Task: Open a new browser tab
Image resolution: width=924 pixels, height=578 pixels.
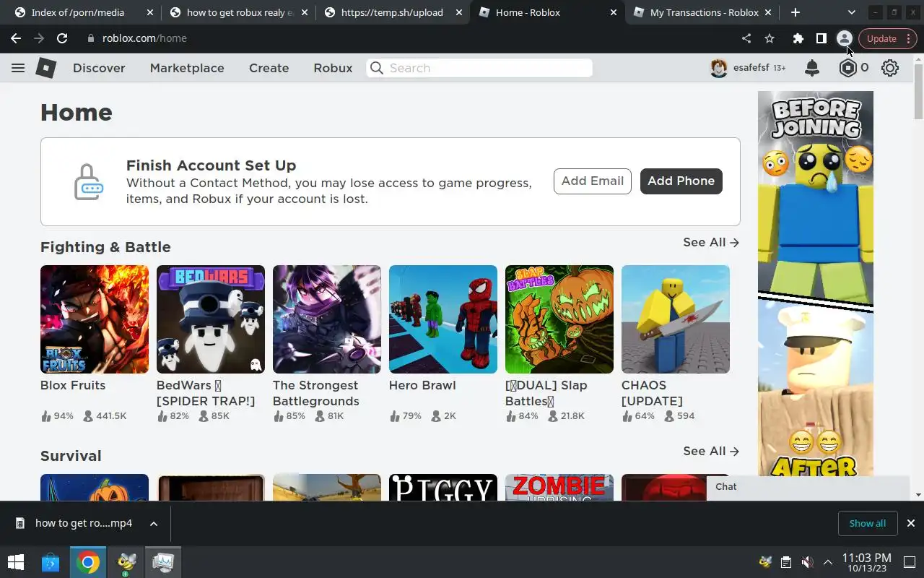Action: click(795, 12)
